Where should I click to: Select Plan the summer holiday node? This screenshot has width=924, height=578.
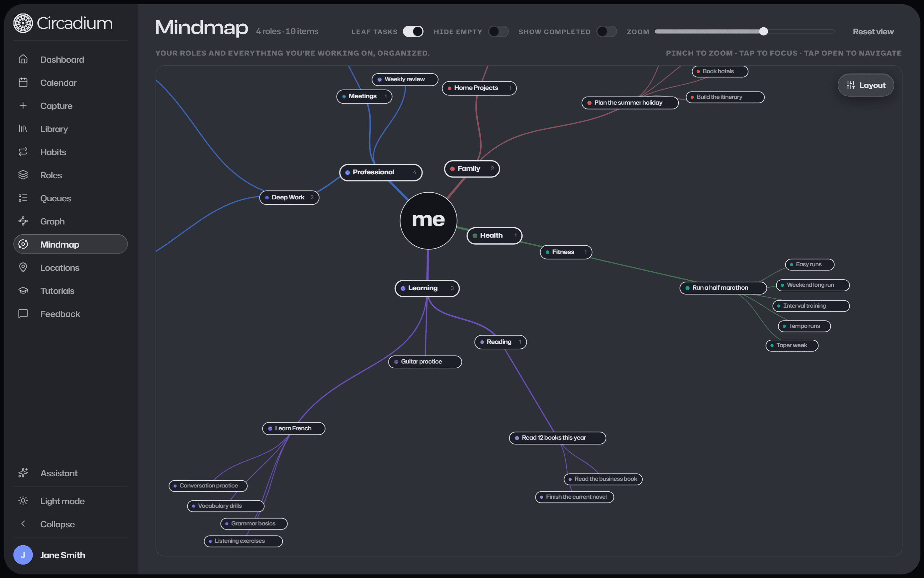click(x=630, y=103)
